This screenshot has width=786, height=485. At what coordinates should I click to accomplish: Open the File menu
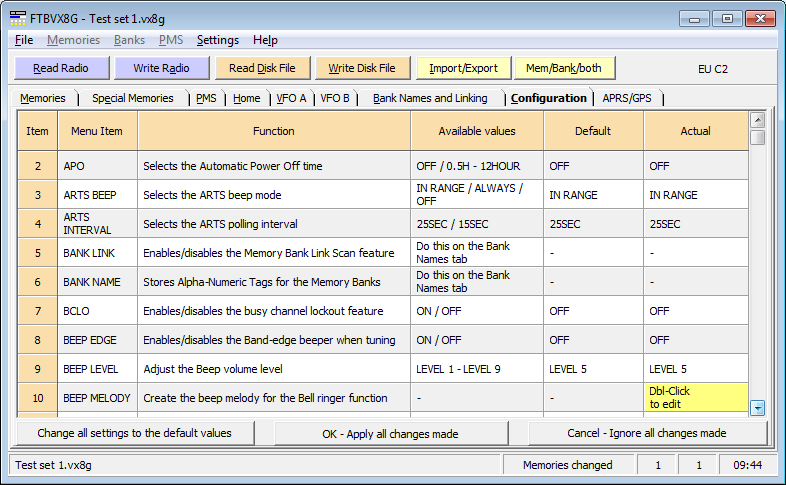(x=24, y=40)
